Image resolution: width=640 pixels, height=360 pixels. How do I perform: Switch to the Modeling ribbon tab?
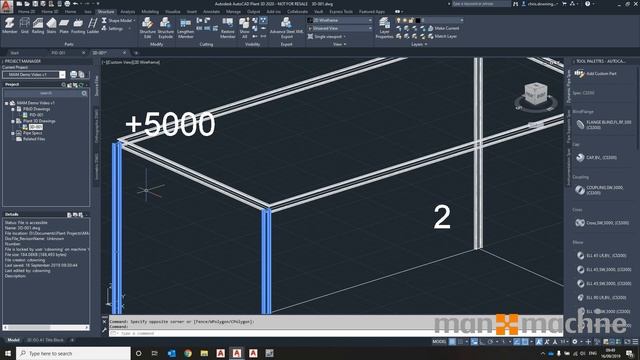click(x=150, y=11)
